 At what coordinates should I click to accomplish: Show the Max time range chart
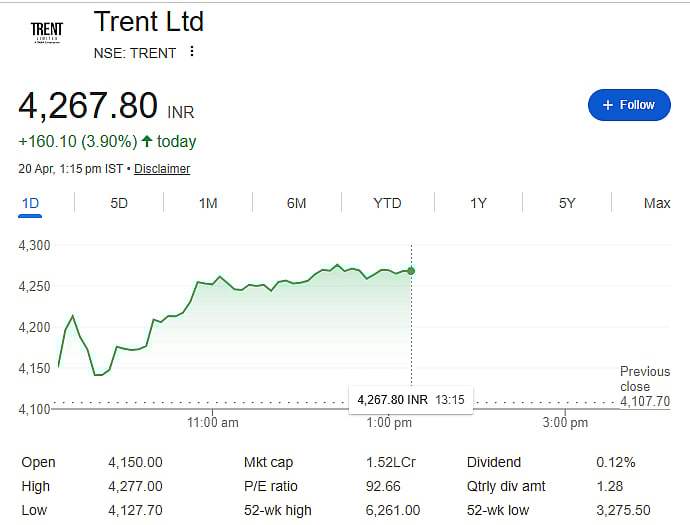(x=657, y=203)
